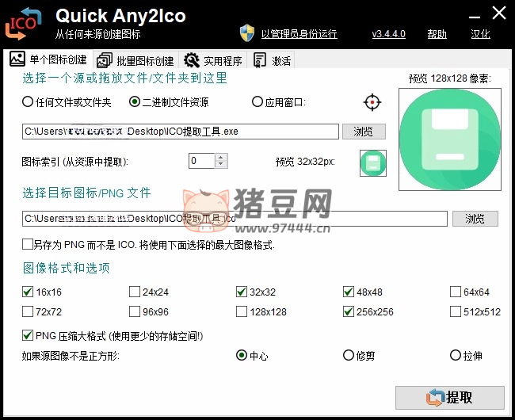Image resolution: width=515 pixels, height=420 pixels.
Task: Enable the 64x64 image format checkbox
Action: 456,292
